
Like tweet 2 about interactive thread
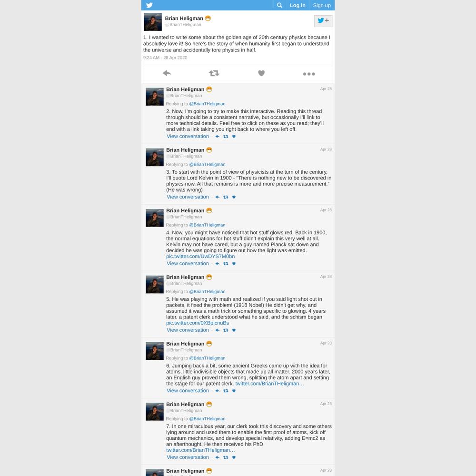point(234,137)
